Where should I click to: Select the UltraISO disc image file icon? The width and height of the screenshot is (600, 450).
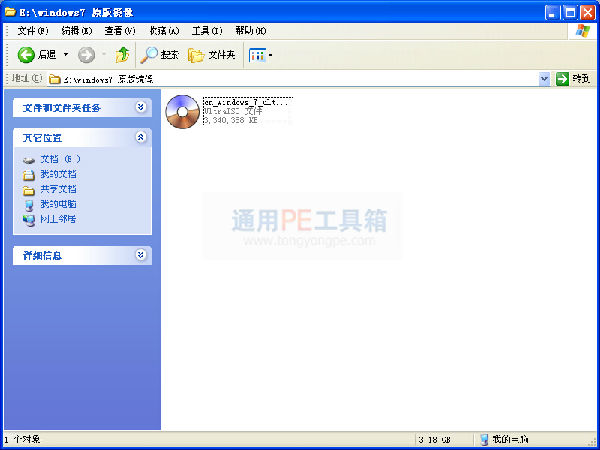coord(183,111)
